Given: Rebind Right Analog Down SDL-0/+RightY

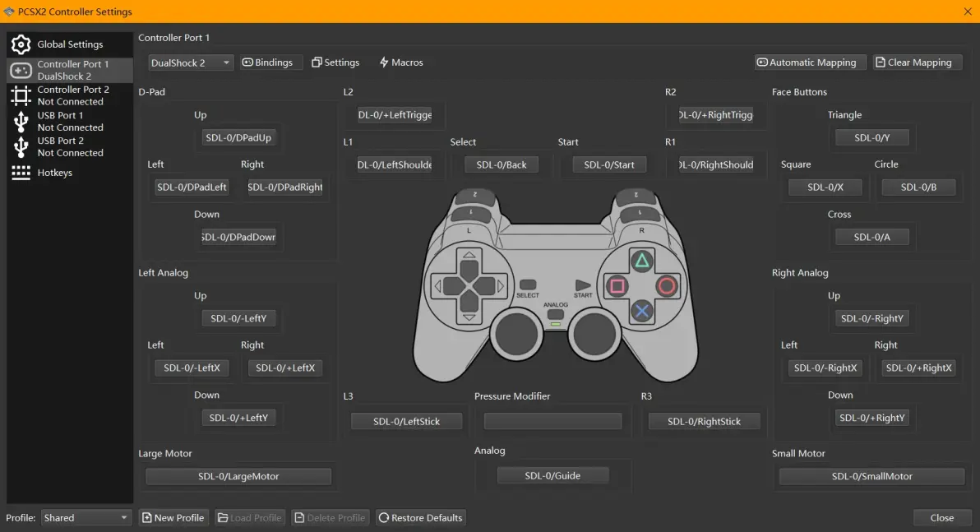Looking at the screenshot, I should [x=871, y=418].
